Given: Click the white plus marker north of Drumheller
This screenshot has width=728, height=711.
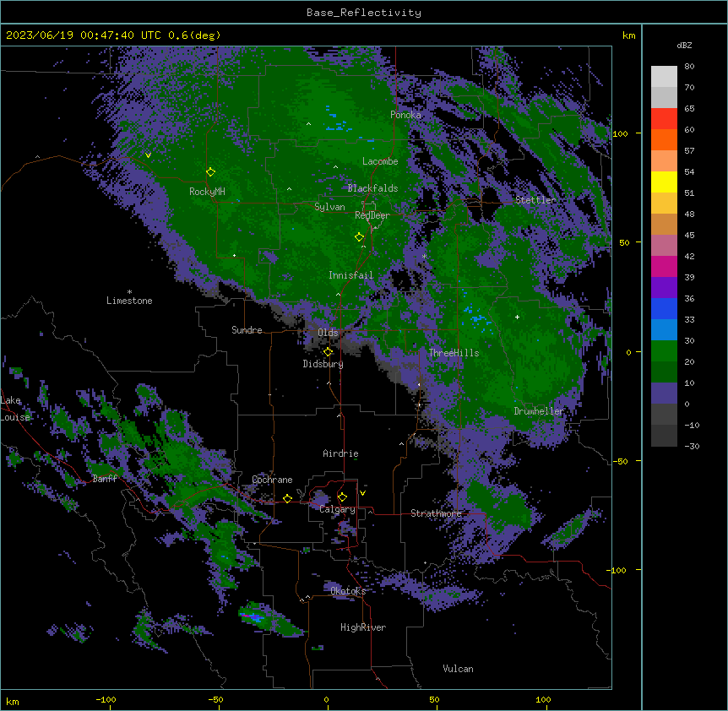Looking at the screenshot, I should 517,317.
